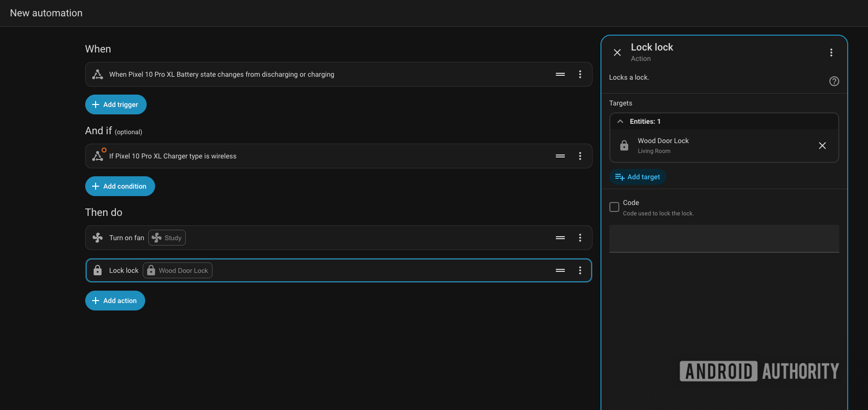The image size is (868, 410).
Task: Close the Lock lock action panel
Action: click(617, 52)
